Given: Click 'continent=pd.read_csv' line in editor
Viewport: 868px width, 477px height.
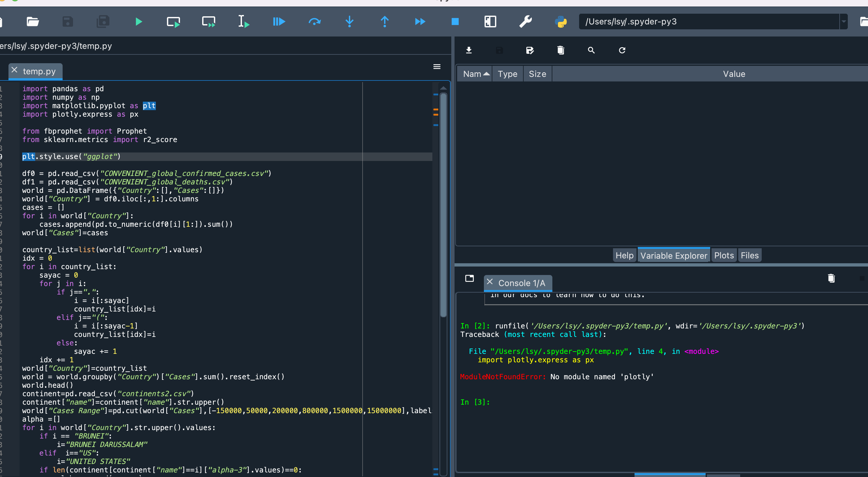Looking at the screenshot, I should 108,394.
